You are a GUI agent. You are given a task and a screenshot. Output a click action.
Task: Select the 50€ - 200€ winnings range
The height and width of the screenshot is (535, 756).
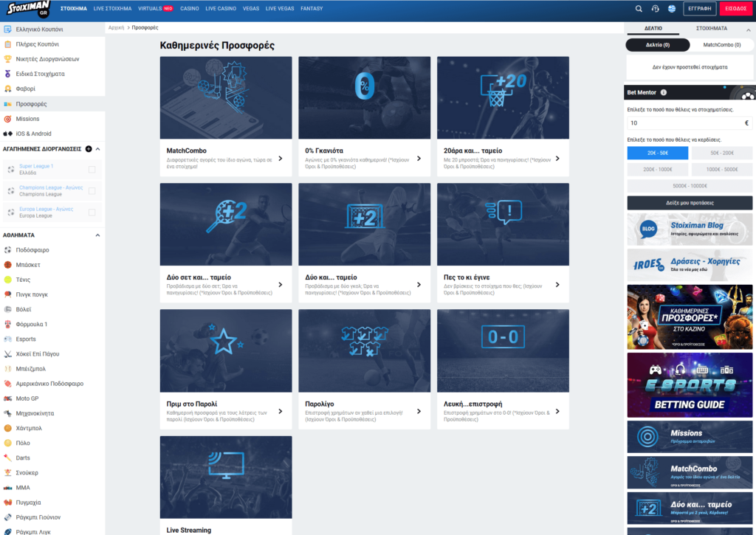722,153
